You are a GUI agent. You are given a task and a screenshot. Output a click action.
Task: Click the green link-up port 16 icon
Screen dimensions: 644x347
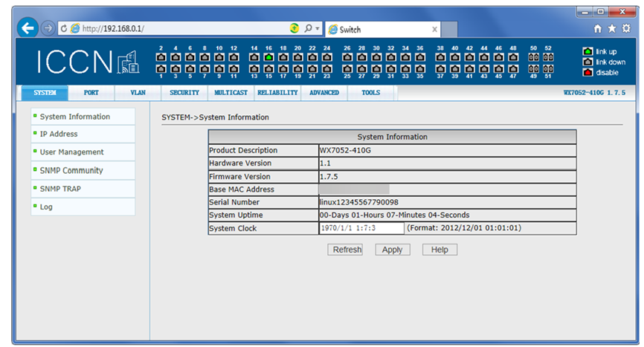(268, 56)
